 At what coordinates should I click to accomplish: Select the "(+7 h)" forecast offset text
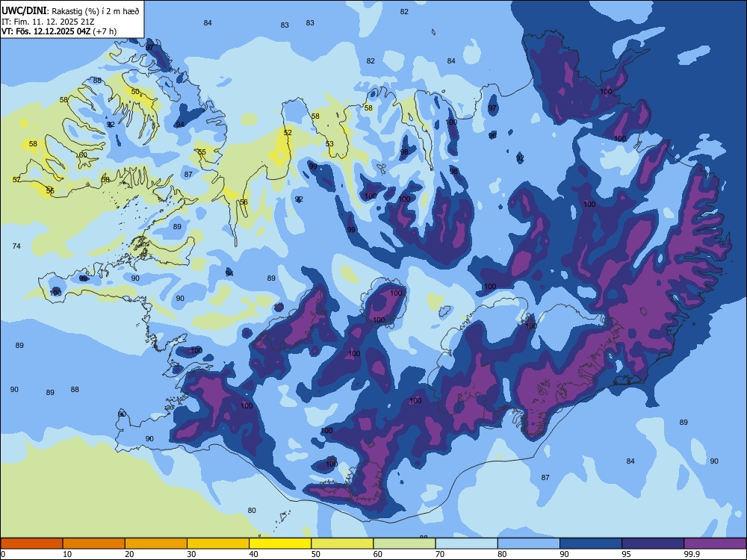105,31
